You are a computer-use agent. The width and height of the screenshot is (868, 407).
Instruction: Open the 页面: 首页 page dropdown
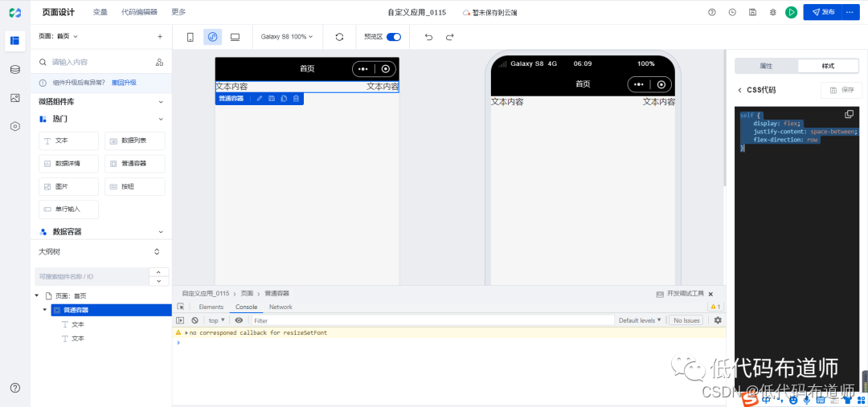click(x=58, y=36)
